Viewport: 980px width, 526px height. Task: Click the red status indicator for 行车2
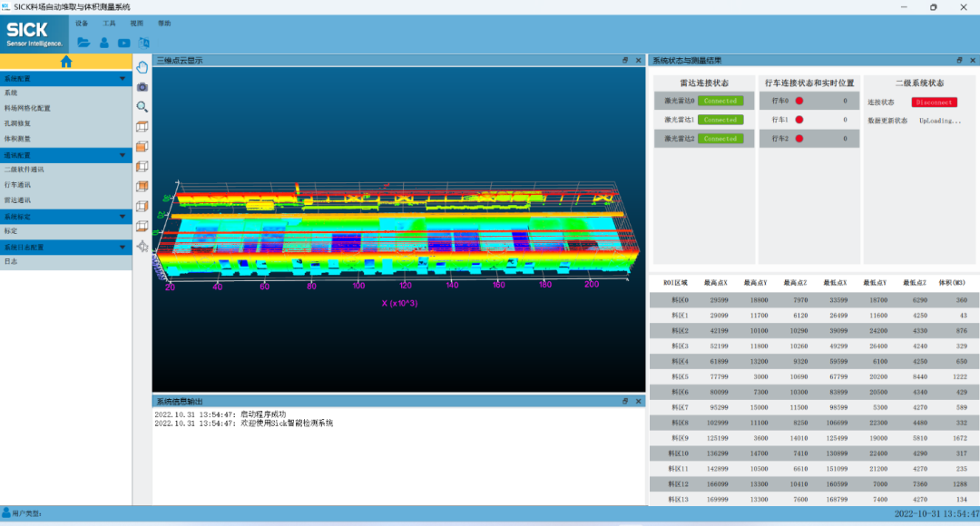pyautogui.click(x=799, y=139)
